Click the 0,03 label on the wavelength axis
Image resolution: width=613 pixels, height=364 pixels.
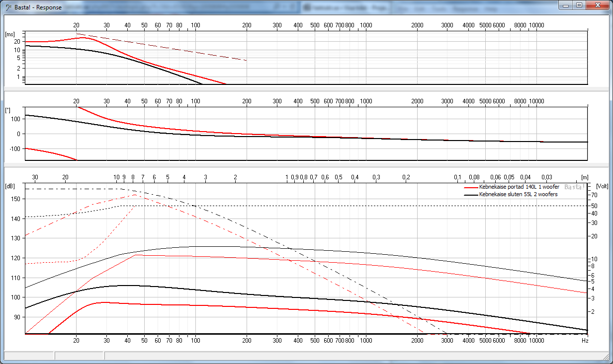point(546,177)
